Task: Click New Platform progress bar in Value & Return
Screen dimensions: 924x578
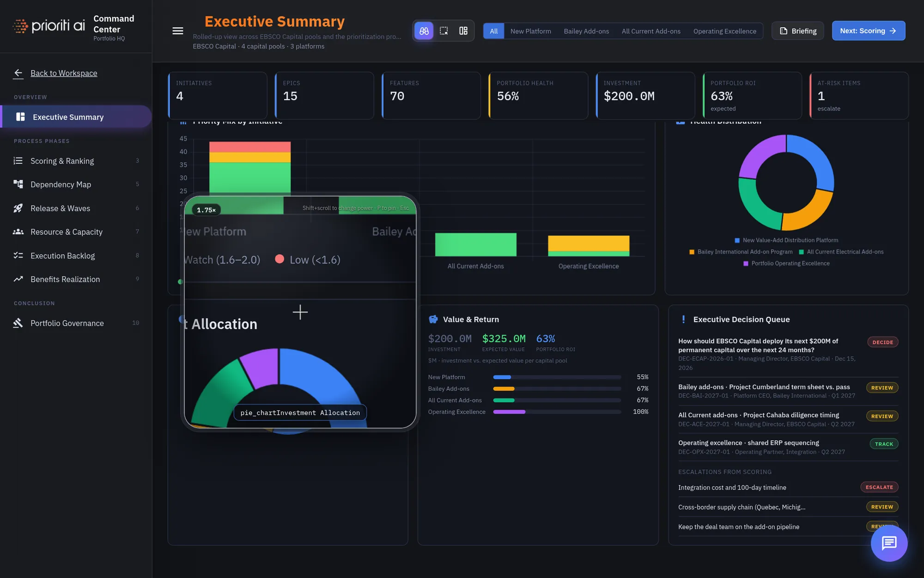Action: 557,377
